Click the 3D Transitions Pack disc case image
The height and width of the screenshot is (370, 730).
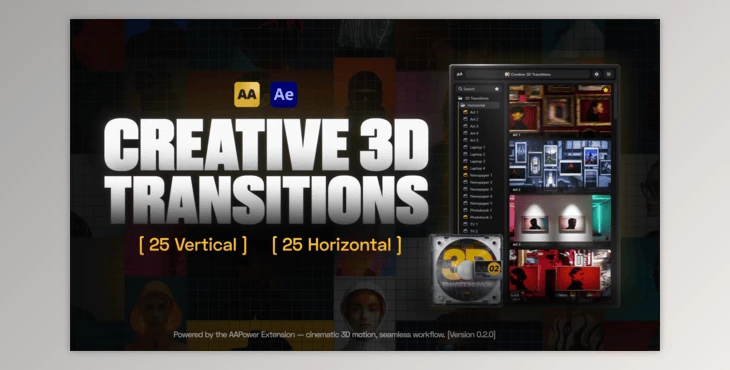click(466, 270)
